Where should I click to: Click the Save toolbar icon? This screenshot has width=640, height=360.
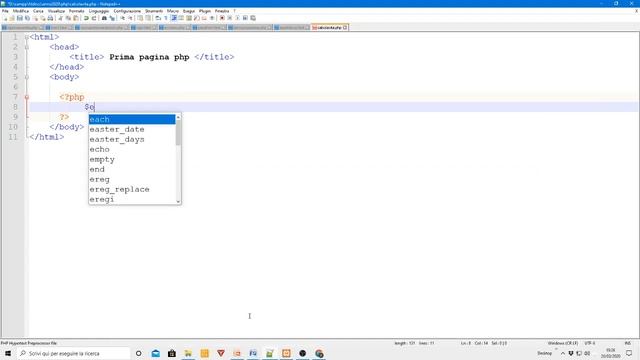pos(20,18)
